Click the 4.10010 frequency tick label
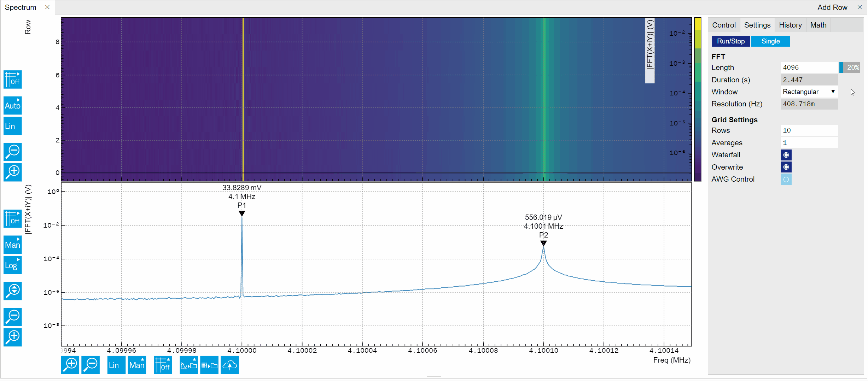This screenshot has height=381, width=868. 543,350
